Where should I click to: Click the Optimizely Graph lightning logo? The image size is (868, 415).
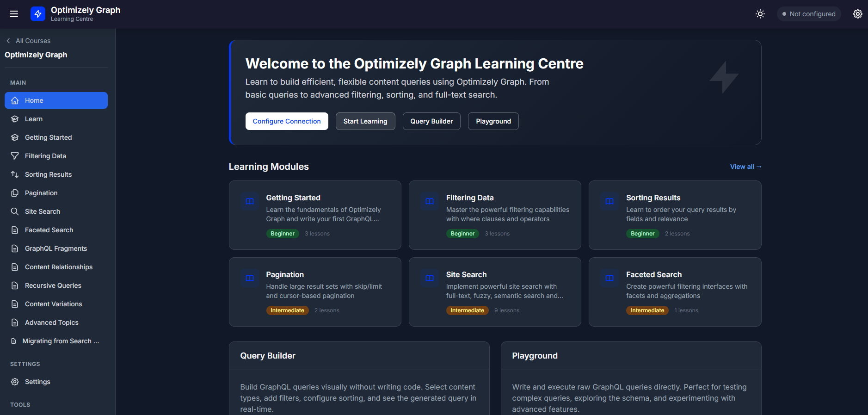[38, 14]
